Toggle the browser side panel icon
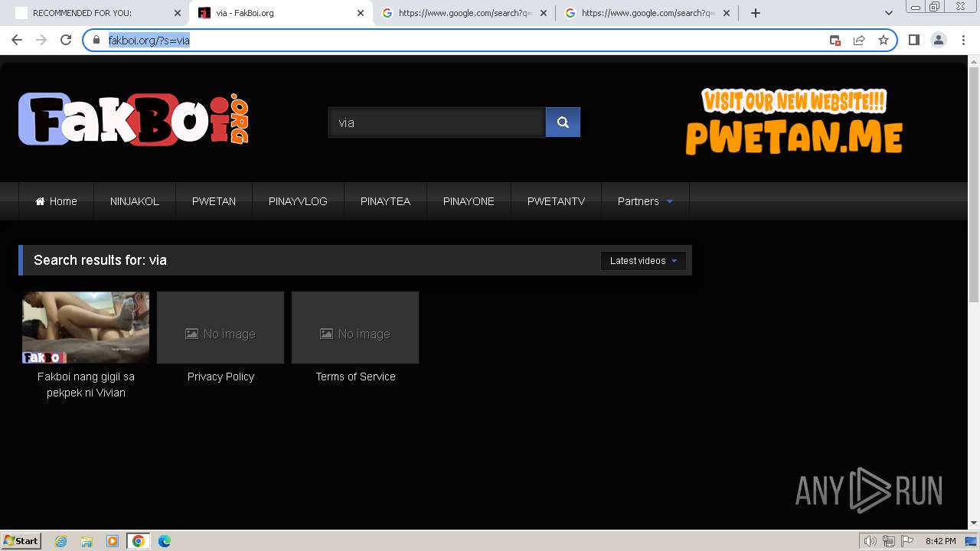980x551 pixels. pos(913,40)
